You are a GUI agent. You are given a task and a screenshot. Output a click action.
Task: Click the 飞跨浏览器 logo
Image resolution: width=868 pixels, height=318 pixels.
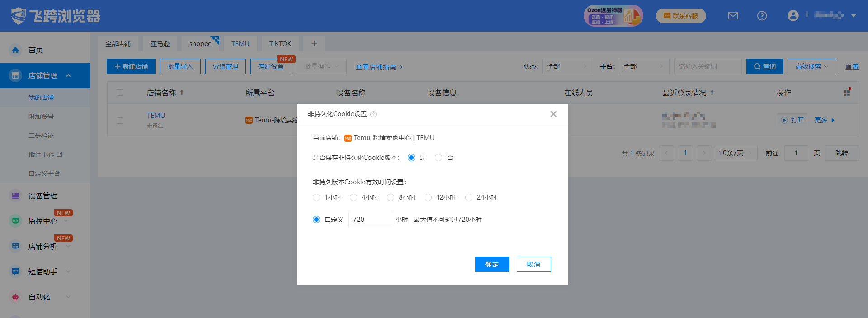click(x=55, y=16)
